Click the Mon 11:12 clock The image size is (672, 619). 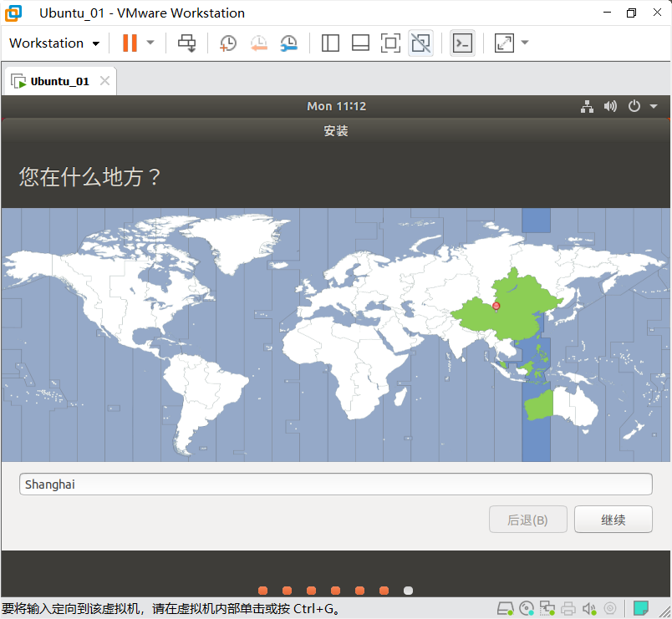click(337, 106)
